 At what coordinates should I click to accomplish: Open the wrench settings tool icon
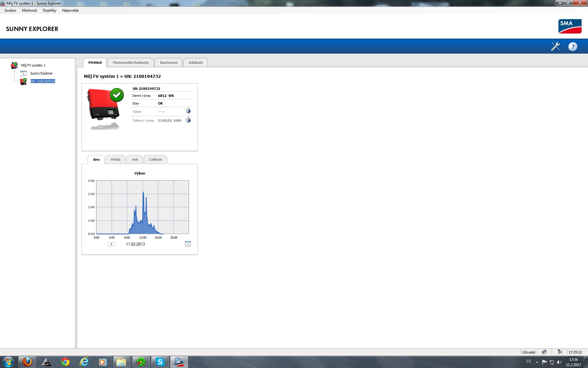coord(555,47)
